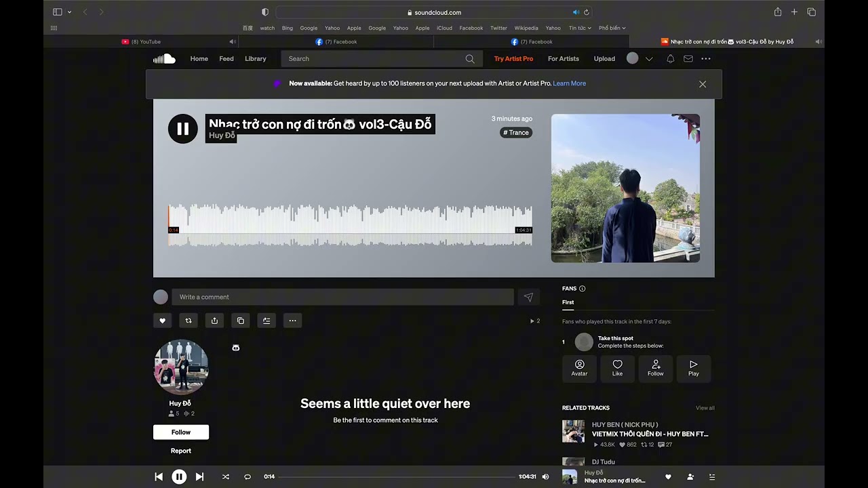Click on the track waveform

[350, 225]
